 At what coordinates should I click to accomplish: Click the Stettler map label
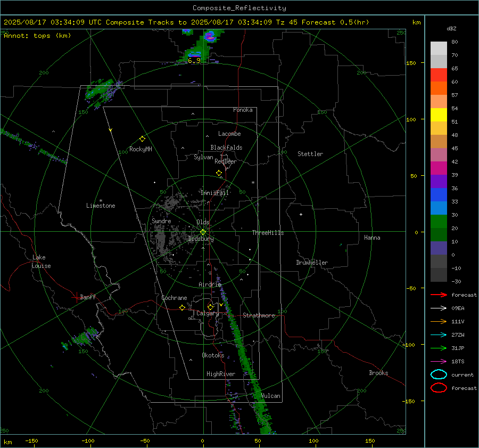310,154
